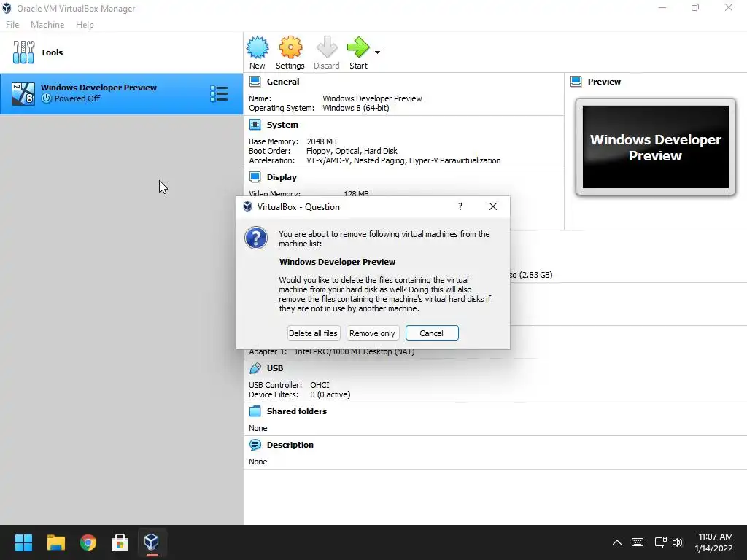Image resolution: width=747 pixels, height=560 pixels.
Task: Open the clock showing 11:07 AM
Action: tap(714, 542)
